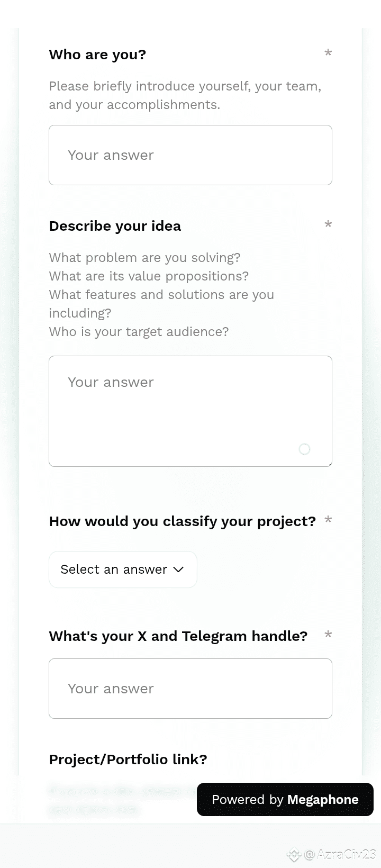Click the Binance logo icon in the watermark
381x868 pixels.
point(294,854)
